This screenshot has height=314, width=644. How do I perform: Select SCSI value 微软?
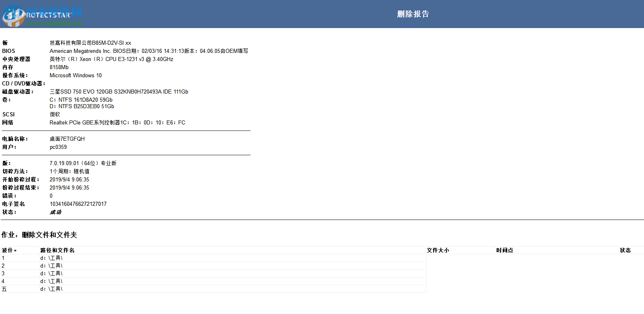click(55, 114)
